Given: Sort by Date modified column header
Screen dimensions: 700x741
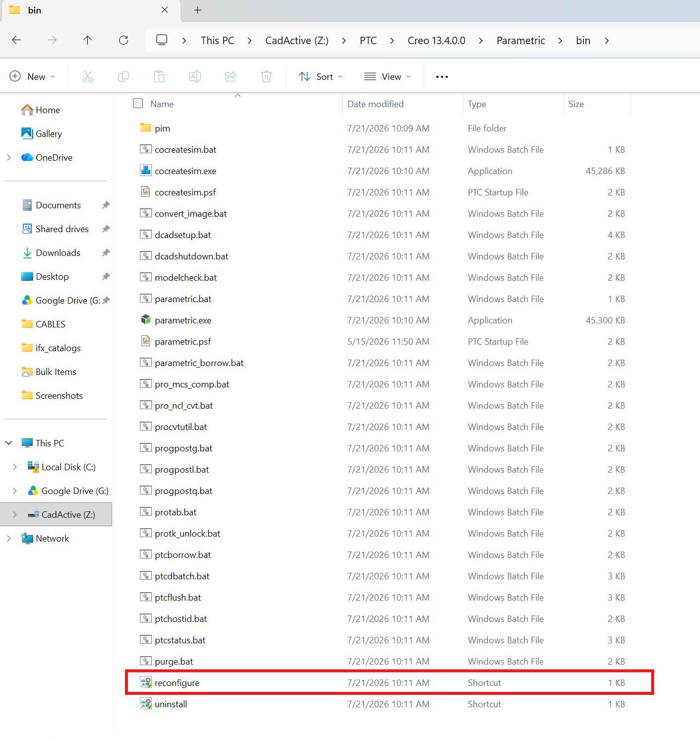Looking at the screenshot, I should pyautogui.click(x=376, y=104).
